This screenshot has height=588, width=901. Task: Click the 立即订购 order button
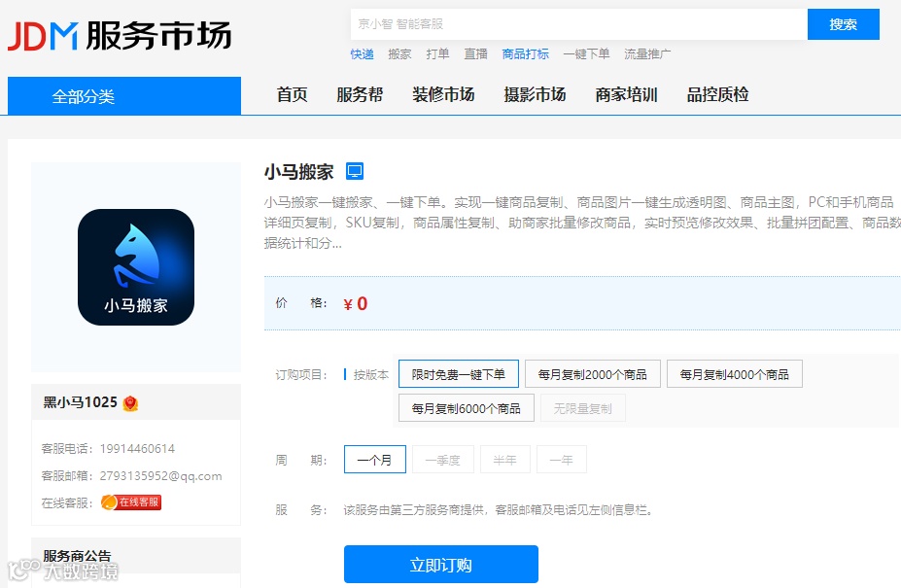(440, 565)
